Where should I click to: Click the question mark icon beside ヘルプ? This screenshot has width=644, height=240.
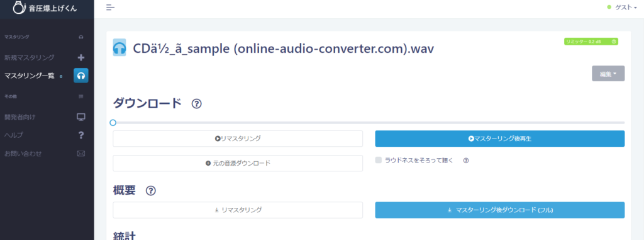81,135
